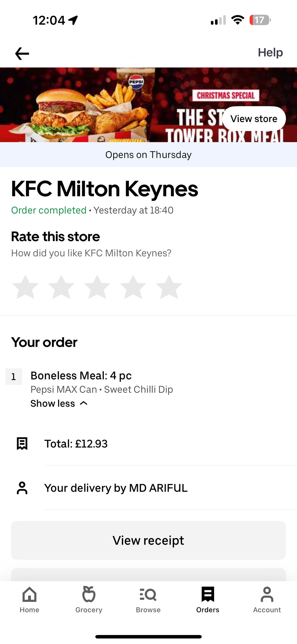Open Help in the top bar
The image size is (297, 644).
pyautogui.click(x=270, y=53)
